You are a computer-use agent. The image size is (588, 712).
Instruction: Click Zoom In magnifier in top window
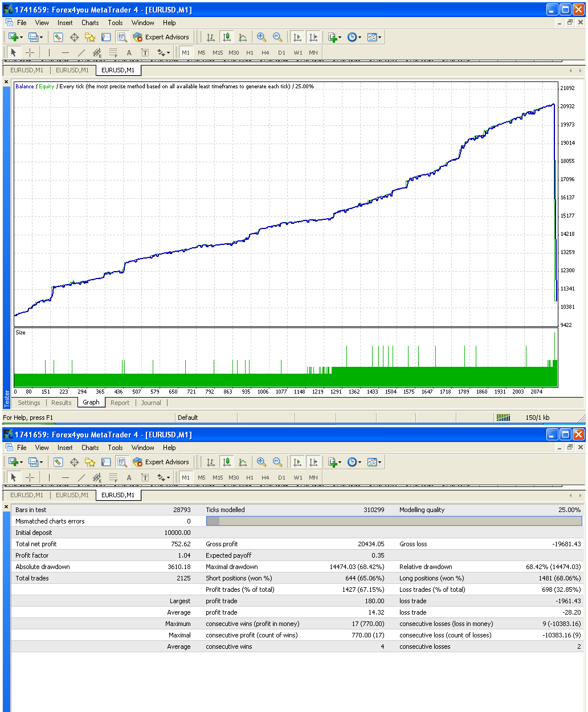click(262, 37)
